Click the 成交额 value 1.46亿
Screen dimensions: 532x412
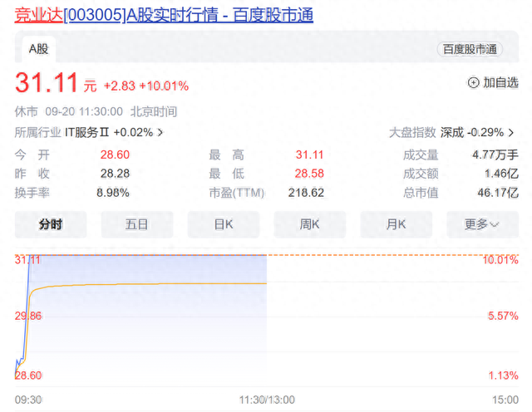coord(501,174)
